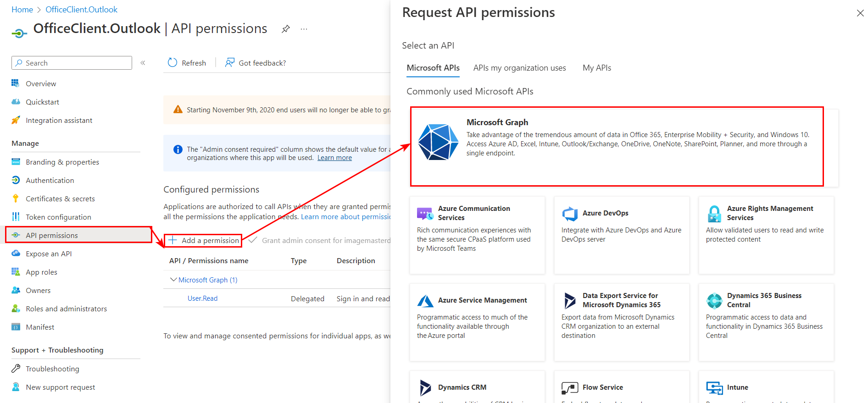Close the Request API permissions panel
868x403 pixels.
point(860,13)
